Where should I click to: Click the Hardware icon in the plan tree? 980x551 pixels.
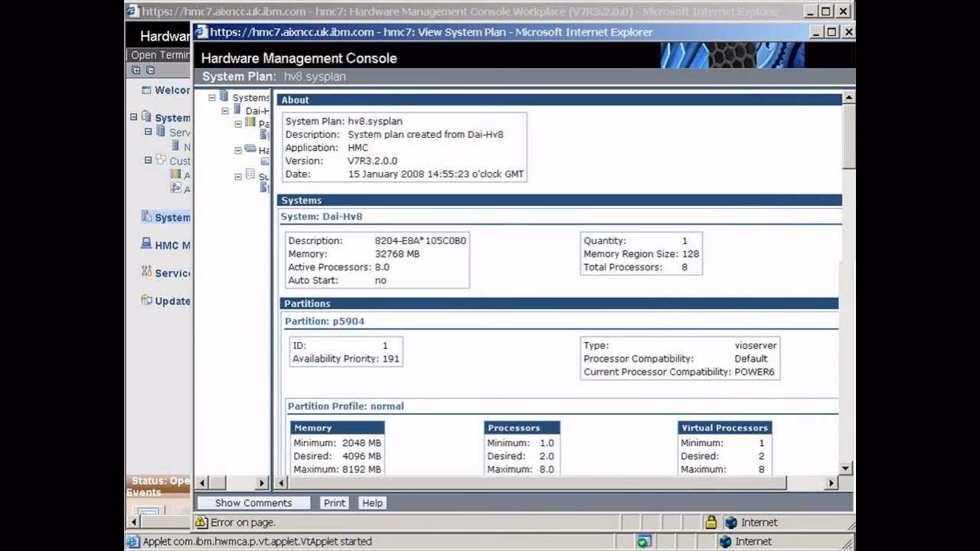251,149
